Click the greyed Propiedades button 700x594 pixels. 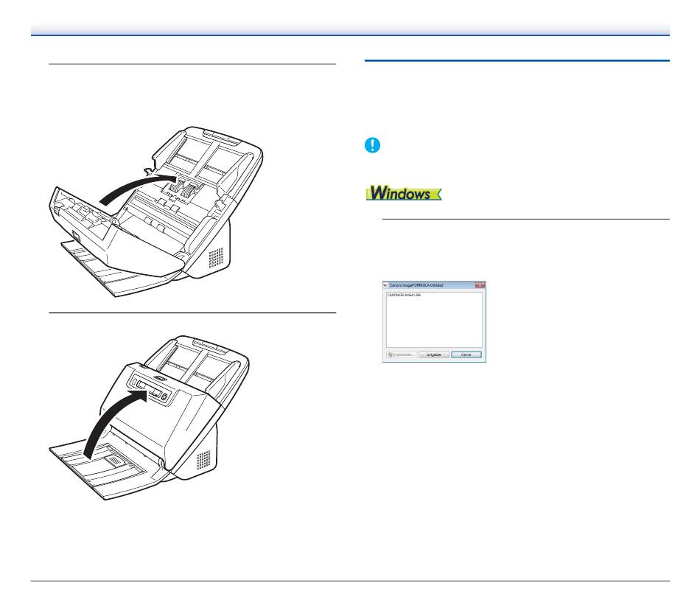(x=402, y=354)
